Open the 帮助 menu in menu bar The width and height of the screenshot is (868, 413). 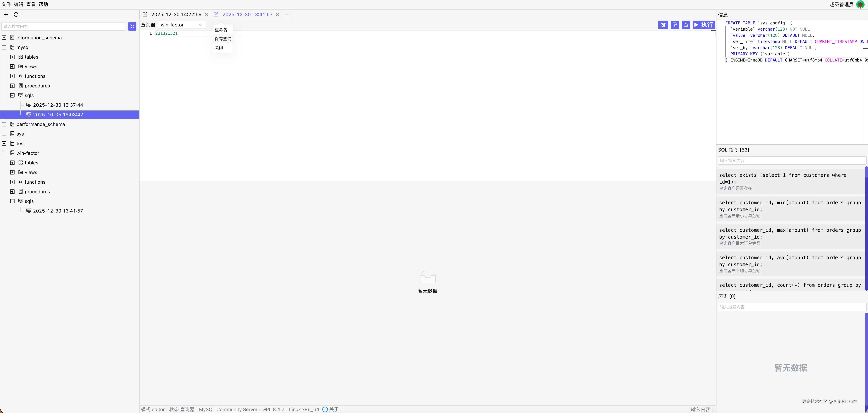click(x=43, y=4)
